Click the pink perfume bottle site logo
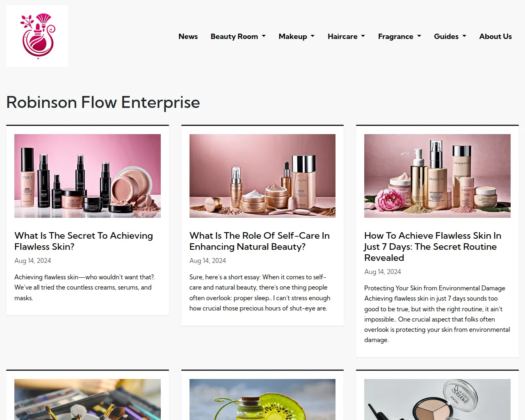 [x=37, y=36]
